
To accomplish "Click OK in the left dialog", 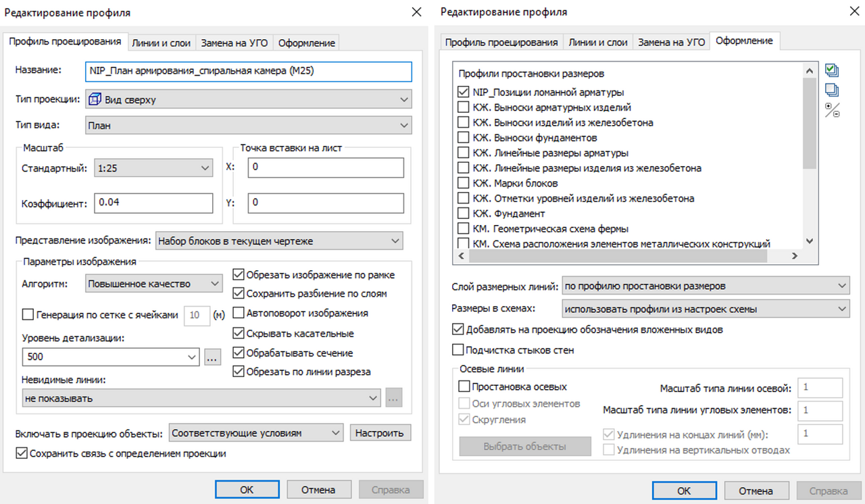I will pos(247,490).
